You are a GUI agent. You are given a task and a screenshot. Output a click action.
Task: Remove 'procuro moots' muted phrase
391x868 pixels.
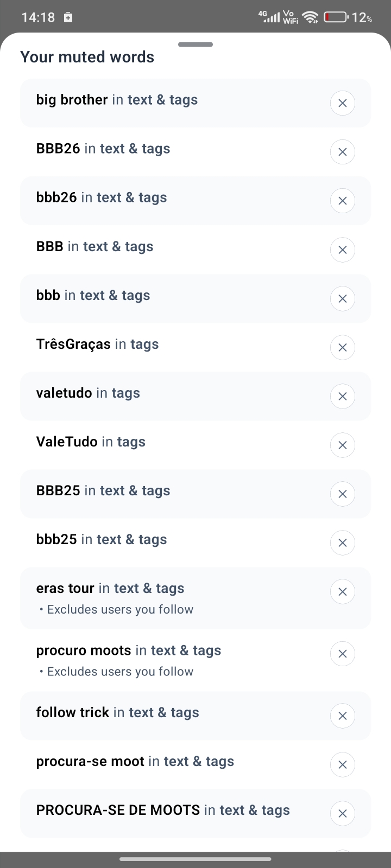[x=342, y=654]
